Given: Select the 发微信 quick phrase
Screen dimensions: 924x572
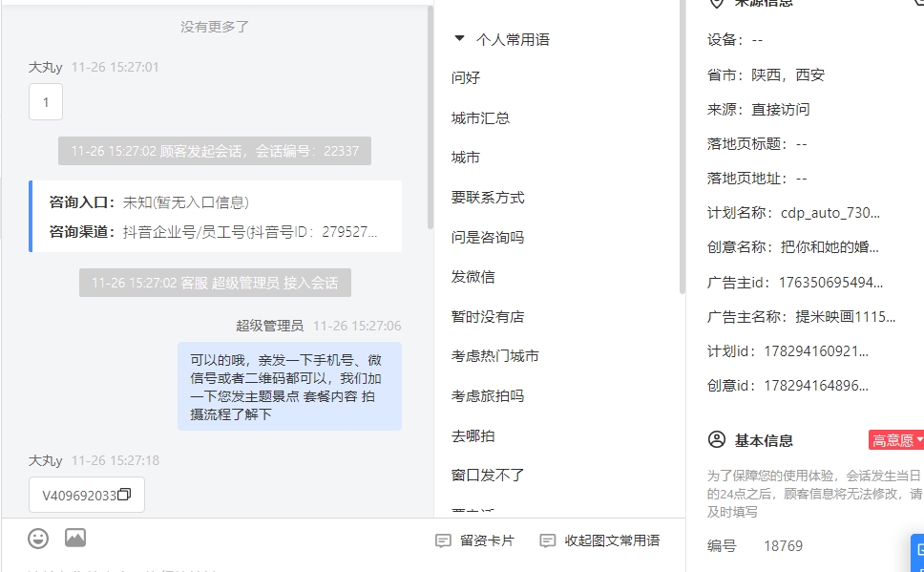Looking at the screenshot, I should pyautogui.click(x=473, y=277).
